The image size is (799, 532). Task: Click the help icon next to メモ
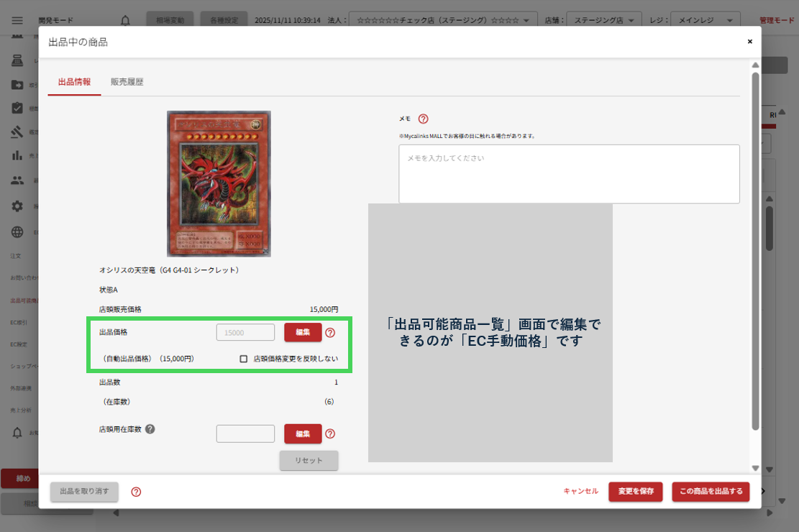point(423,119)
